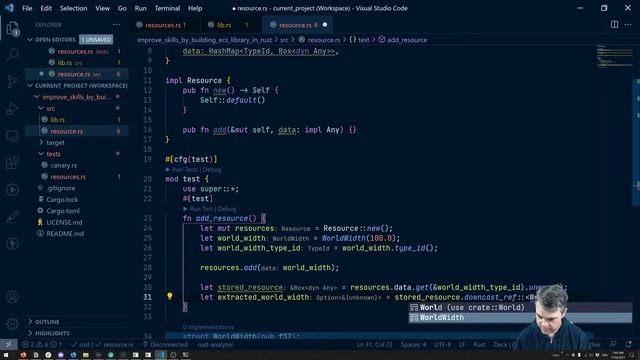Viewport: 640px width, 360px height.
Task: Click the minimap code overview
Action: pyautogui.click(x=613, y=57)
